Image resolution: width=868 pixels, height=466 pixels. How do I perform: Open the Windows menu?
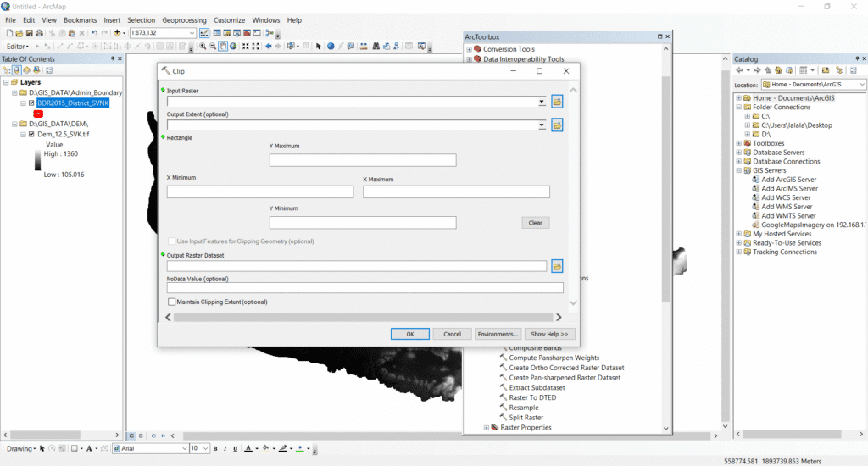coord(265,20)
